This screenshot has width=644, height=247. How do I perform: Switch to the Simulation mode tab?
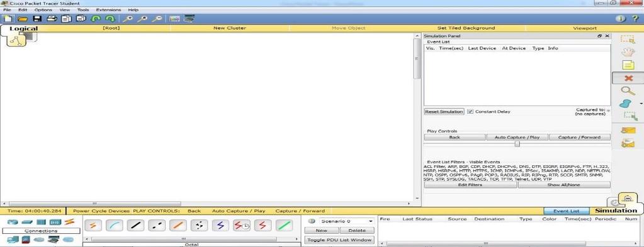(x=616, y=211)
